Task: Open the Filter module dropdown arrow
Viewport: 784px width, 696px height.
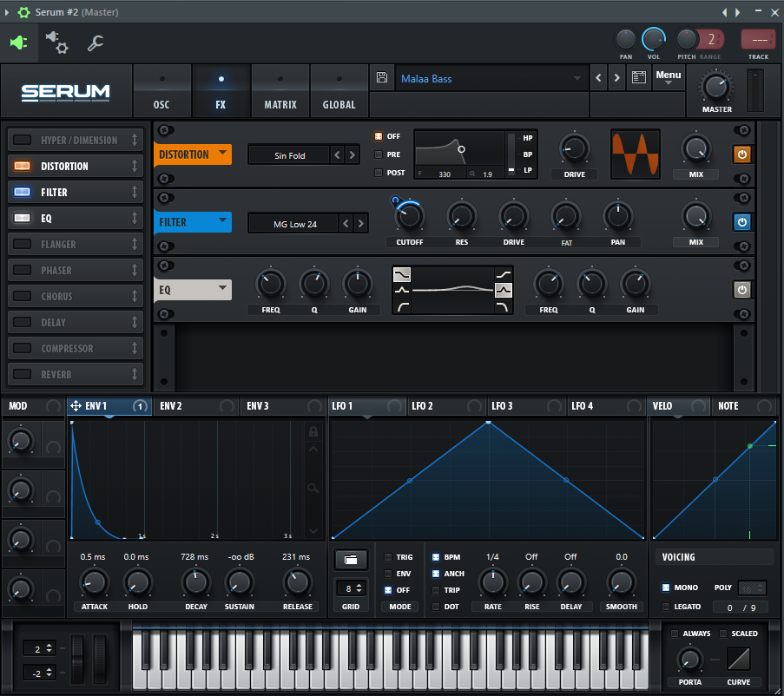Action: click(222, 220)
